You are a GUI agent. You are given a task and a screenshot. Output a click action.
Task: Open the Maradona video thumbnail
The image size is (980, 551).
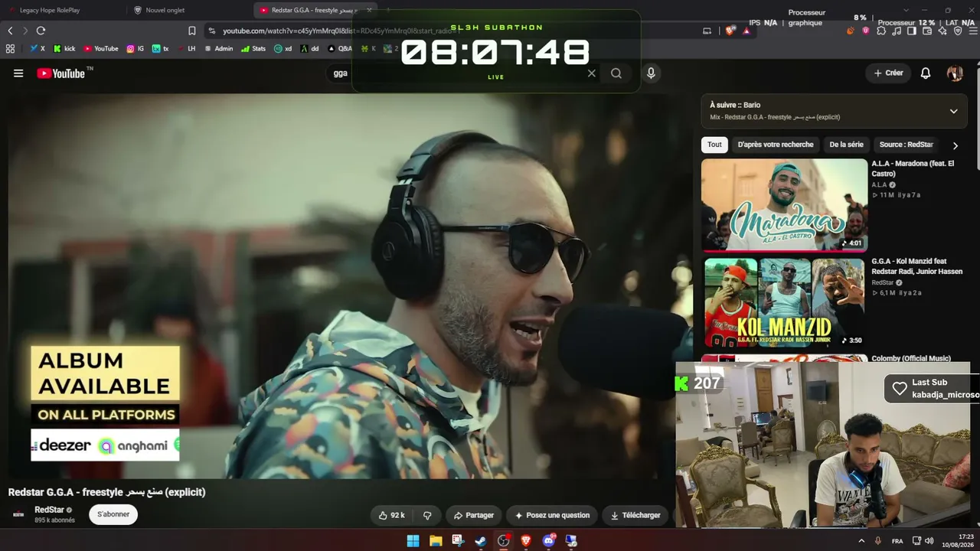click(784, 204)
